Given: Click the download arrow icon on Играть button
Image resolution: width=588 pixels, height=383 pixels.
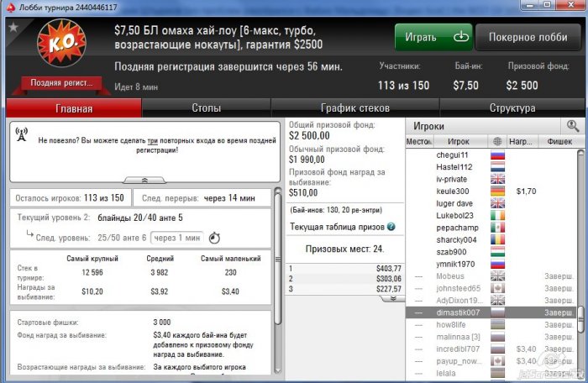Looking at the screenshot, I should click(461, 37).
